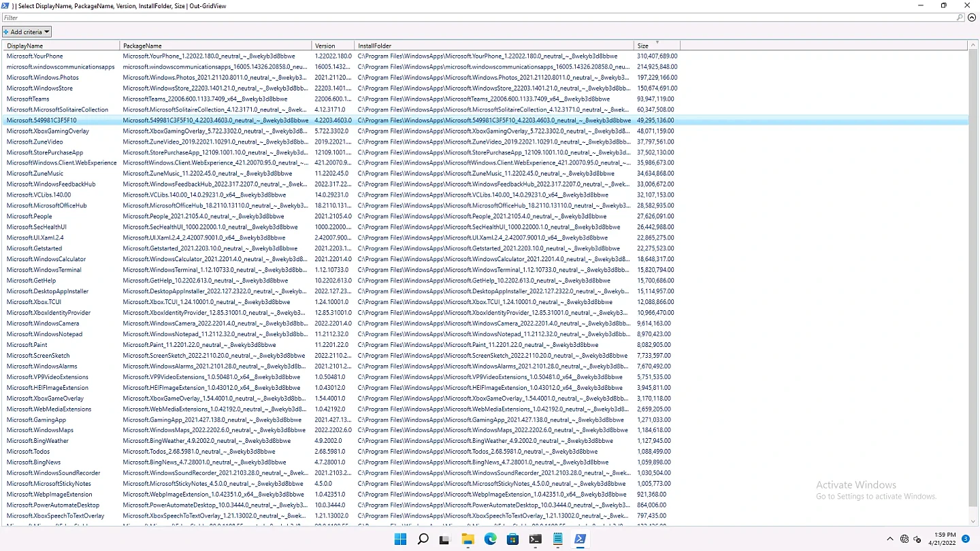Sort by the InstallFolder column header

pos(494,46)
